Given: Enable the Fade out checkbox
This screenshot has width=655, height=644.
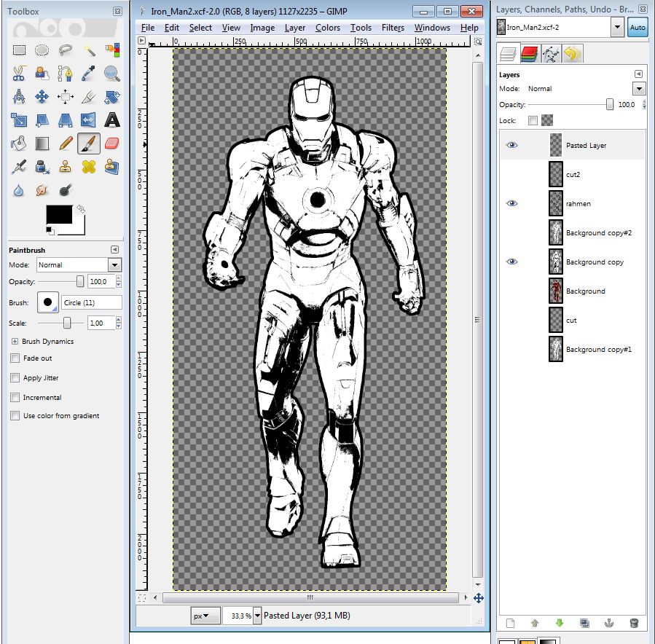Looking at the screenshot, I should [15, 358].
